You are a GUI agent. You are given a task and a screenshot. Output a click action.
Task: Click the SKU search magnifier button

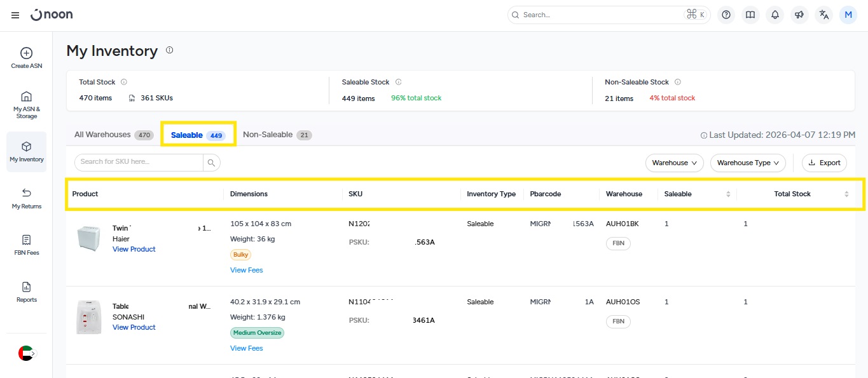[x=212, y=163]
